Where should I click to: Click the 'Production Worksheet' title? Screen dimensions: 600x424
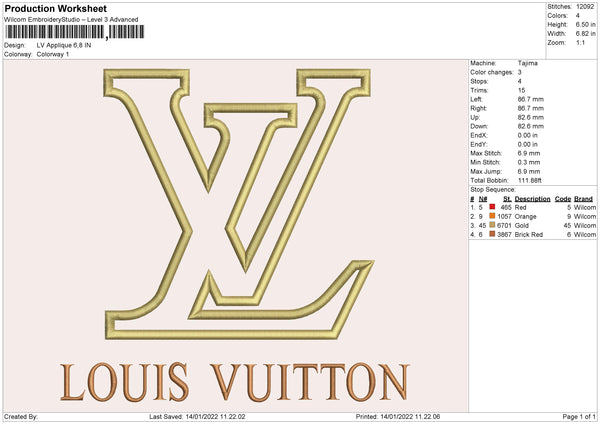click(56, 8)
